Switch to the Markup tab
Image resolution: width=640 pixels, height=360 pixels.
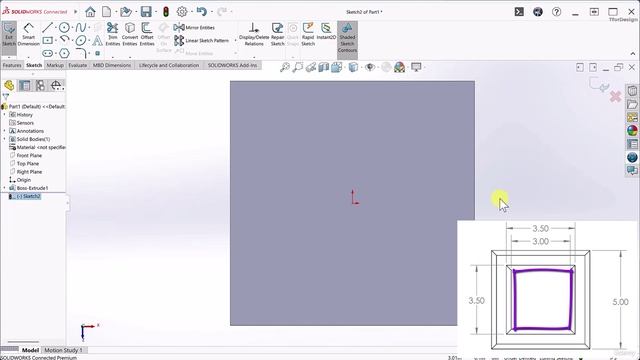click(x=55, y=65)
